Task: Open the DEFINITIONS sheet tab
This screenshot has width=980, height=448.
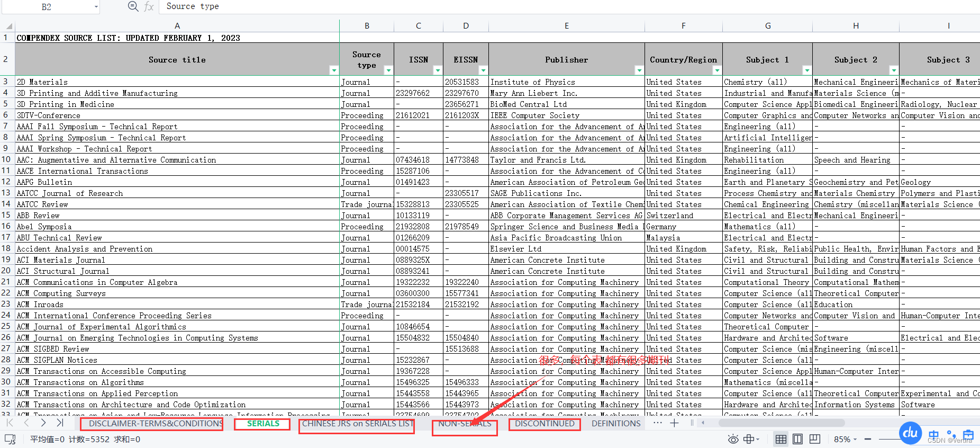Action: (x=616, y=423)
